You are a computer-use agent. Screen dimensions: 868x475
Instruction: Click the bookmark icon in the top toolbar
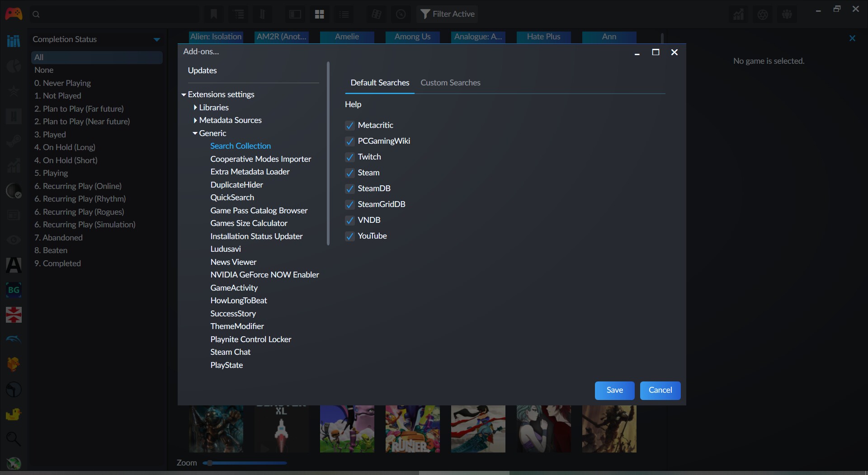[x=214, y=14]
